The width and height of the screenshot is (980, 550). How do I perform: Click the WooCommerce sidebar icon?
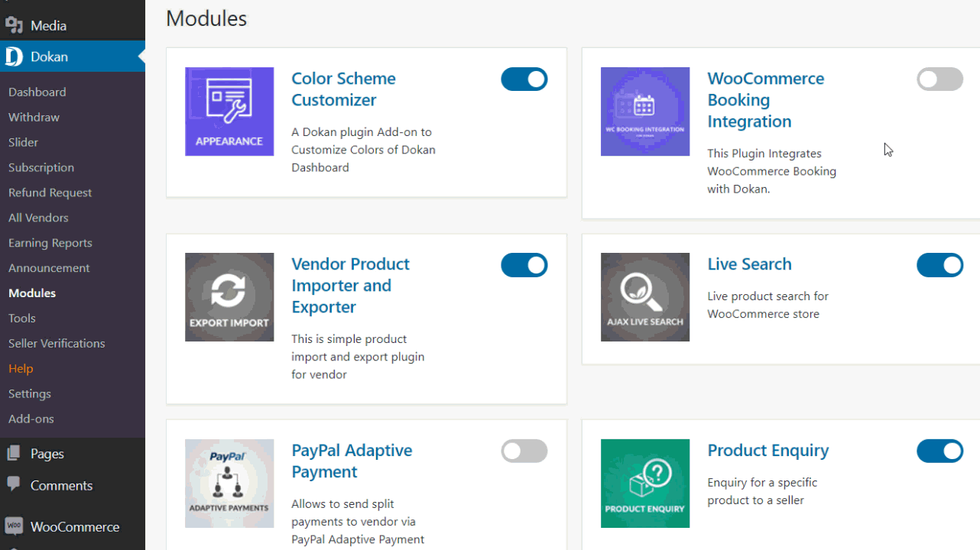(x=14, y=526)
